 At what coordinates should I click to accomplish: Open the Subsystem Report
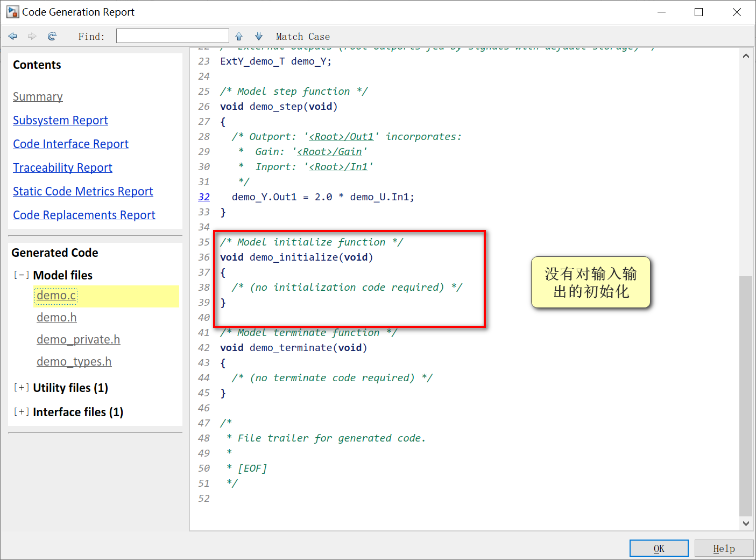(60, 121)
